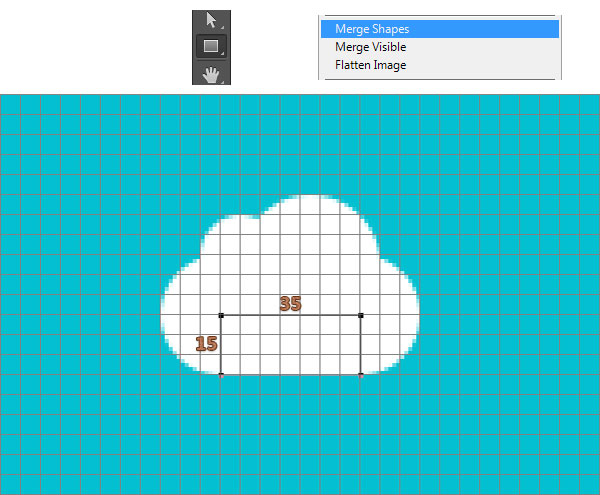Viewport: 600px width, 495px height.
Task: Click the bottom-right anchor point of the rectangle
Action: [360, 375]
